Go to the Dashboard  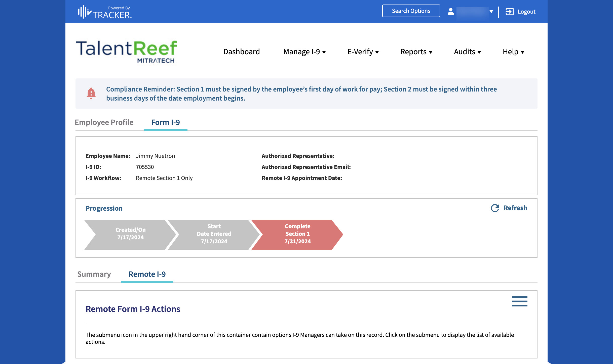pos(242,52)
